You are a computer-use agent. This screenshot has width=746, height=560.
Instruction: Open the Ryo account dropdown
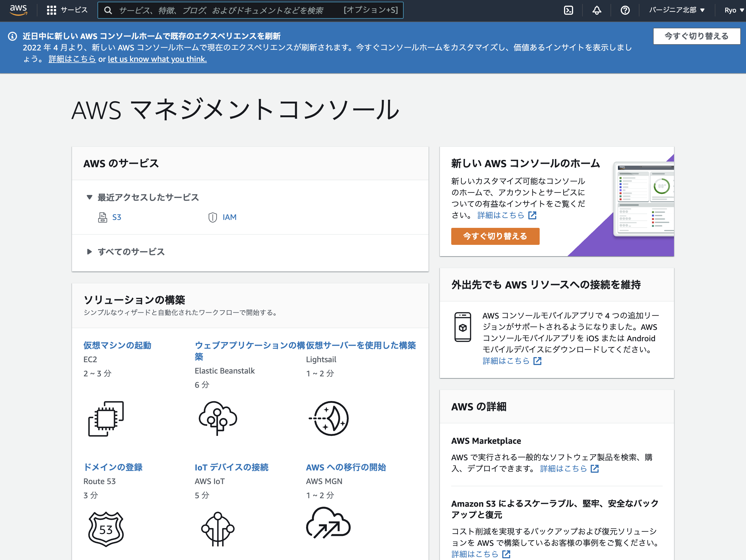coord(734,10)
